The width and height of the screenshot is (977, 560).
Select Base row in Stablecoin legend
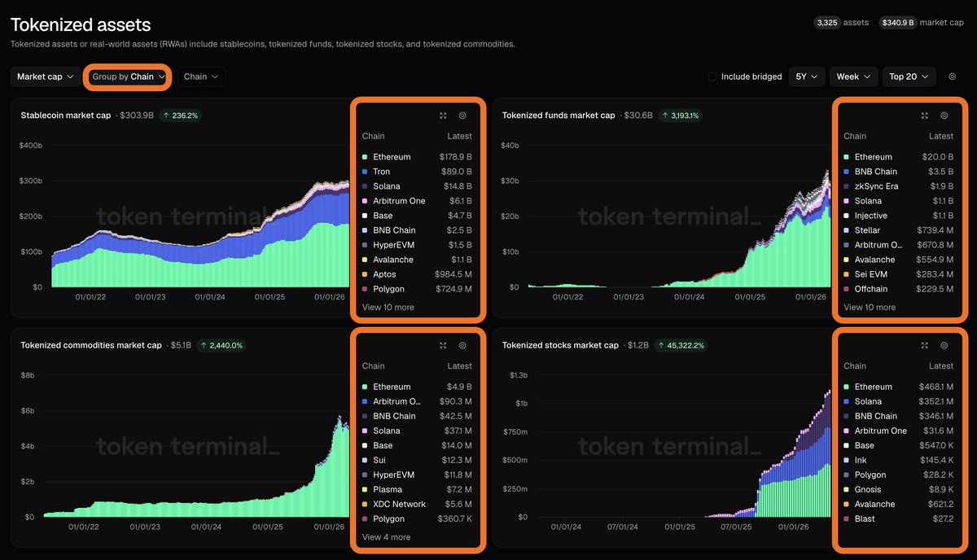click(417, 216)
